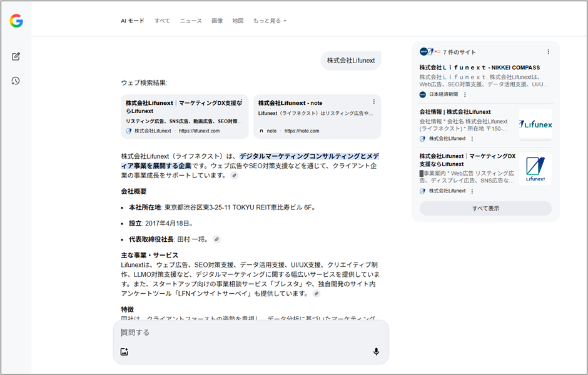Viewport: 588px width, 375px height.
Task: Click the image upload icon
Action: [124, 352]
